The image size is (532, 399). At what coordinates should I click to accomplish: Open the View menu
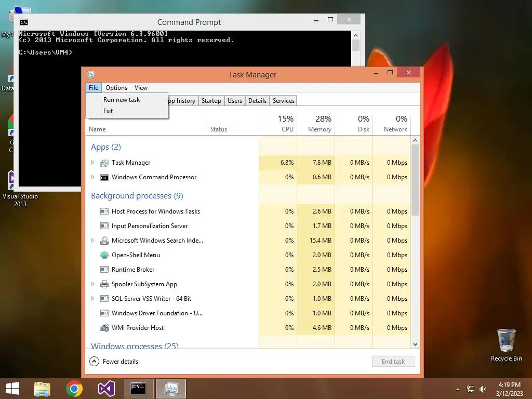click(141, 88)
